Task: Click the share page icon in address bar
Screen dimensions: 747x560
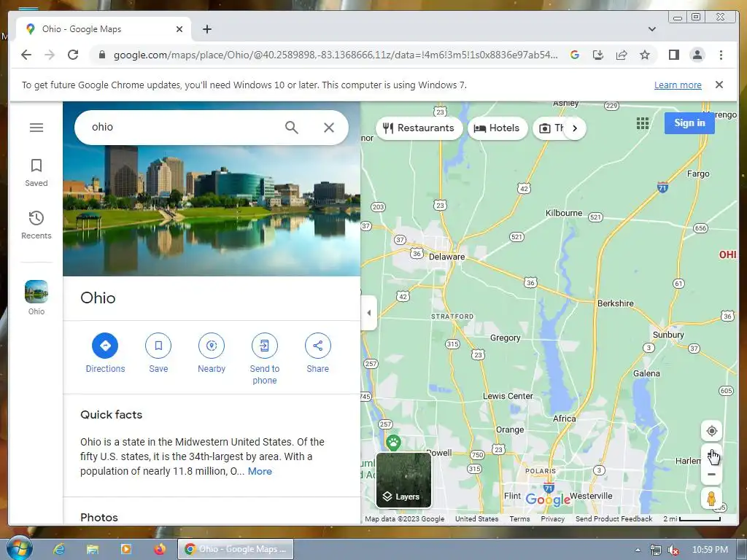Action: pos(622,55)
